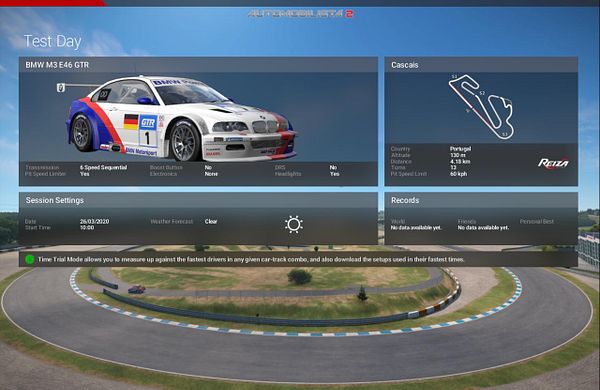Click the distance value '4.18 km'
The width and height of the screenshot is (600, 390).
click(x=460, y=161)
